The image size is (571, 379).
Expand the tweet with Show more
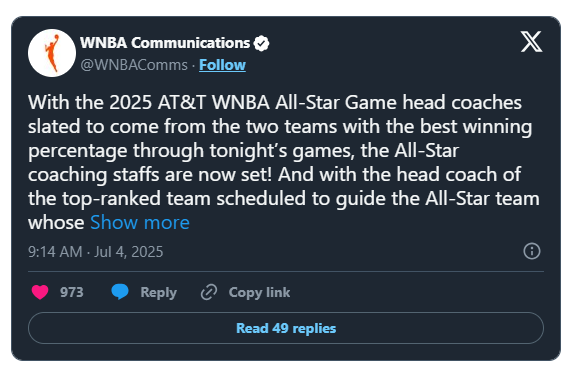tap(140, 222)
